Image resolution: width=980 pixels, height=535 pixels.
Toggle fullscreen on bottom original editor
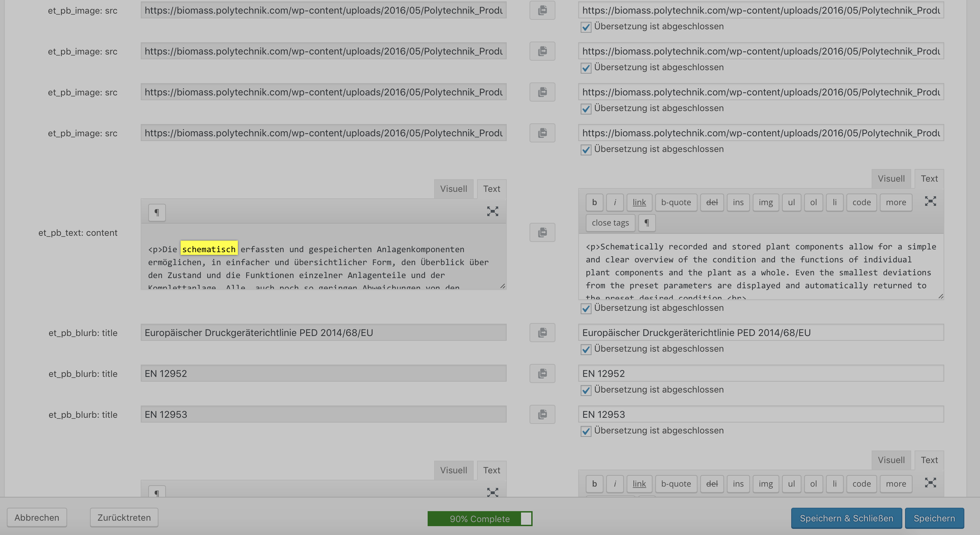(x=492, y=492)
